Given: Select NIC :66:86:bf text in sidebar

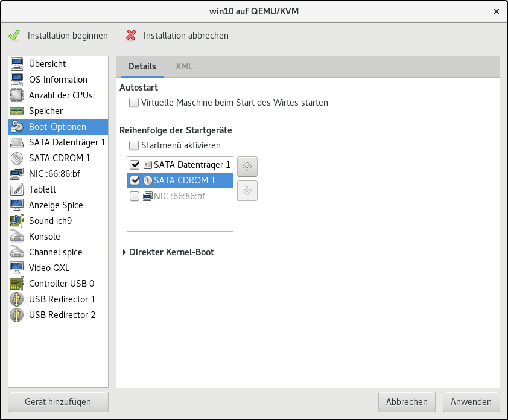Looking at the screenshot, I should pos(55,174).
